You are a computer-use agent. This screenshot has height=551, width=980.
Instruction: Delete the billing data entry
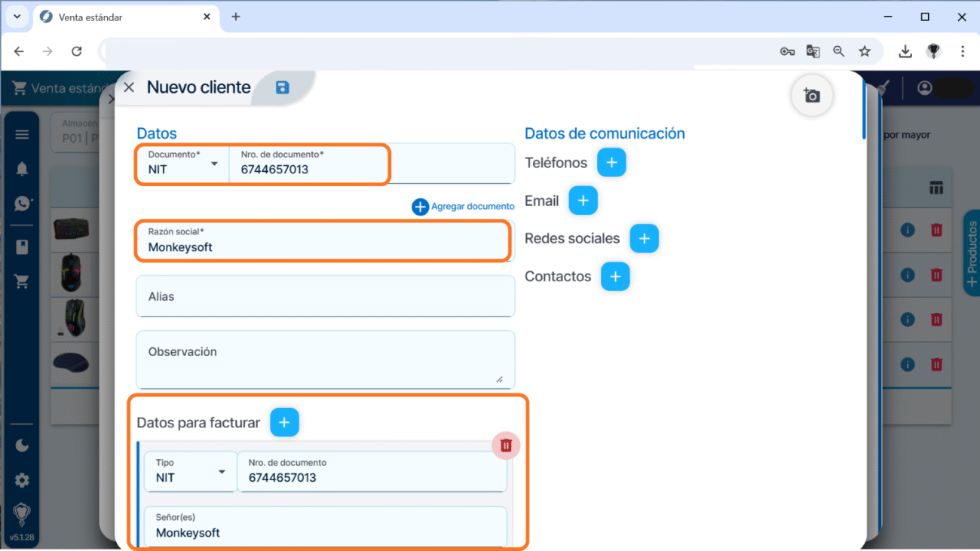pyautogui.click(x=506, y=445)
